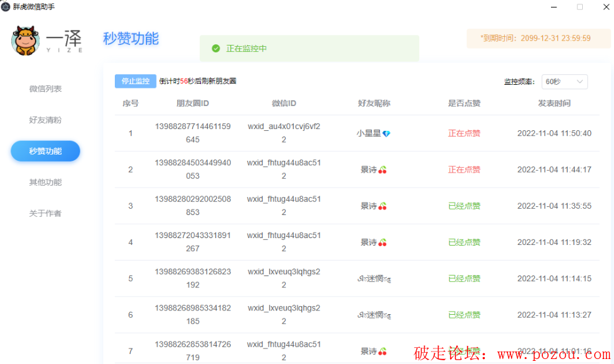The image size is (614, 364).
Task: Maximize the application window
Action: 580,7
